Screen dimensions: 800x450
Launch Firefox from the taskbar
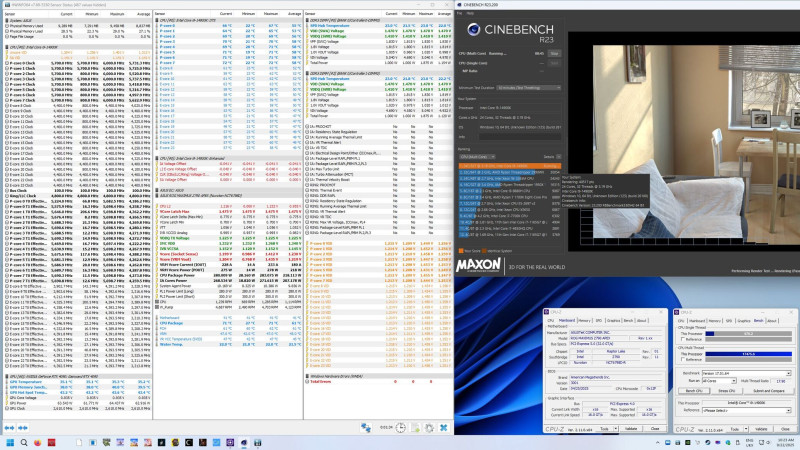[x=38, y=442]
